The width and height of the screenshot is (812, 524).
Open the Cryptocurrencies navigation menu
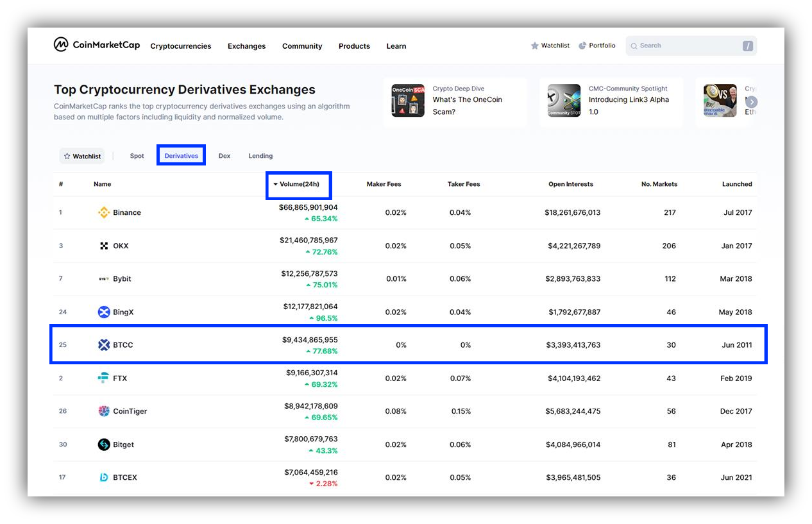coord(181,46)
